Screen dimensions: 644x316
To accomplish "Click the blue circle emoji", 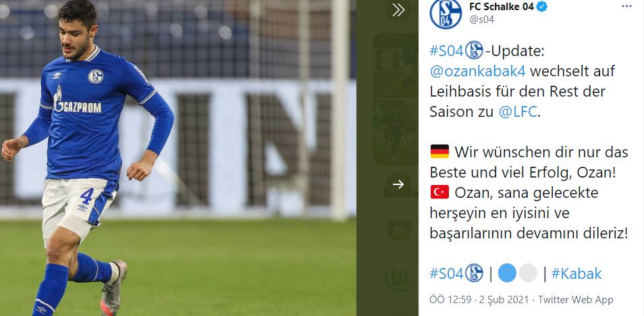I will [x=507, y=273].
